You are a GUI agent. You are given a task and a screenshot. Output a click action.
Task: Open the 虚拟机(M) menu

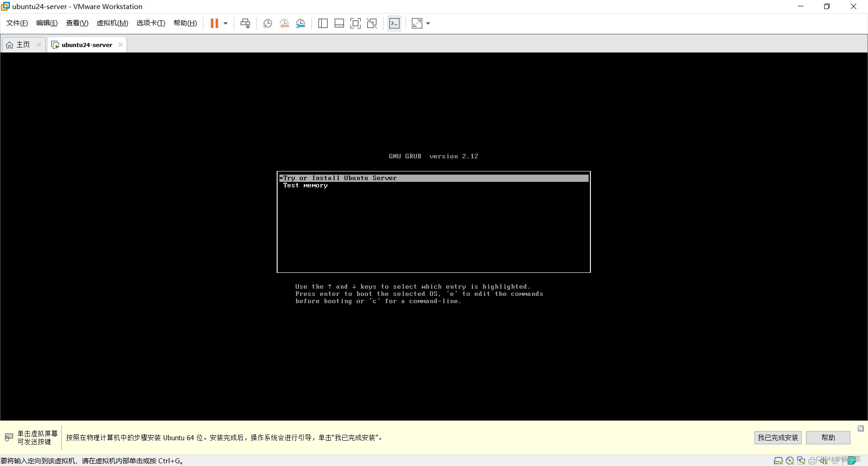point(112,23)
